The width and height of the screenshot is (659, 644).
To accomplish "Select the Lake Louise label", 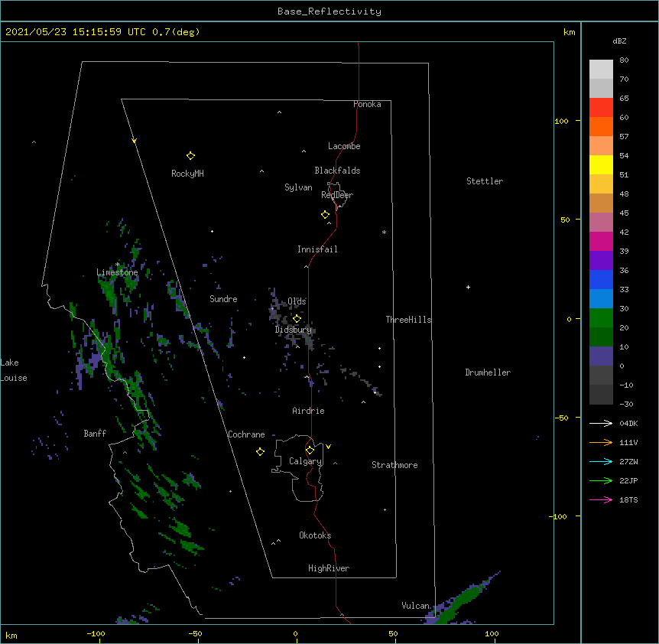I will point(14,370).
